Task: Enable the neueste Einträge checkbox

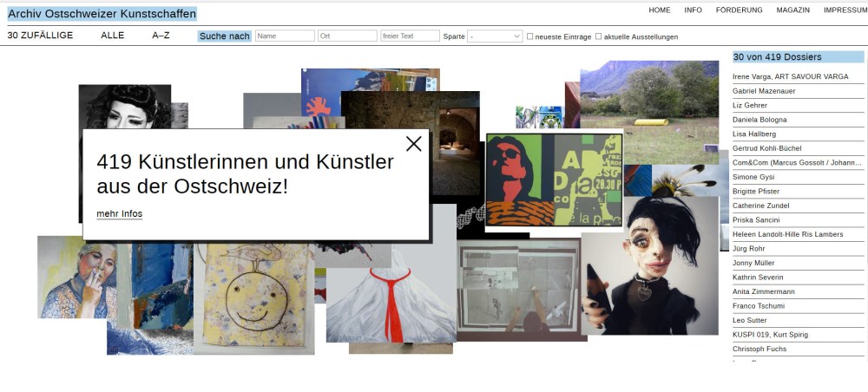Action: pyautogui.click(x=529, y=36)
